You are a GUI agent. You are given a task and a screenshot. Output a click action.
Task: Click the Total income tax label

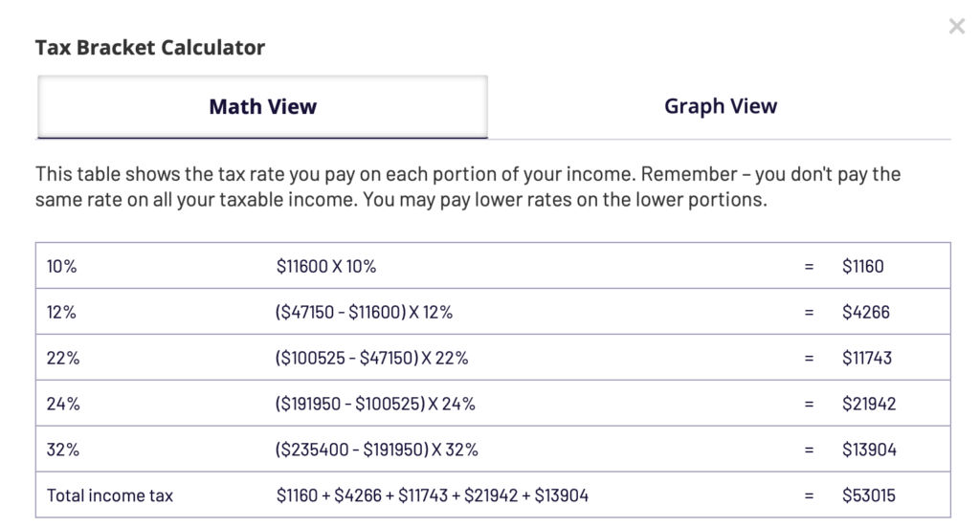pos(110,495)
